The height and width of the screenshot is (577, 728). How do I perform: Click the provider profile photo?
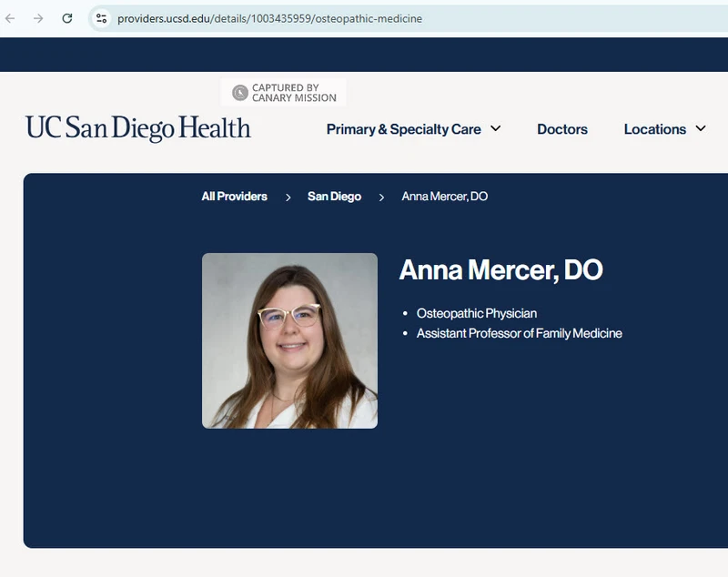point(289,340)
